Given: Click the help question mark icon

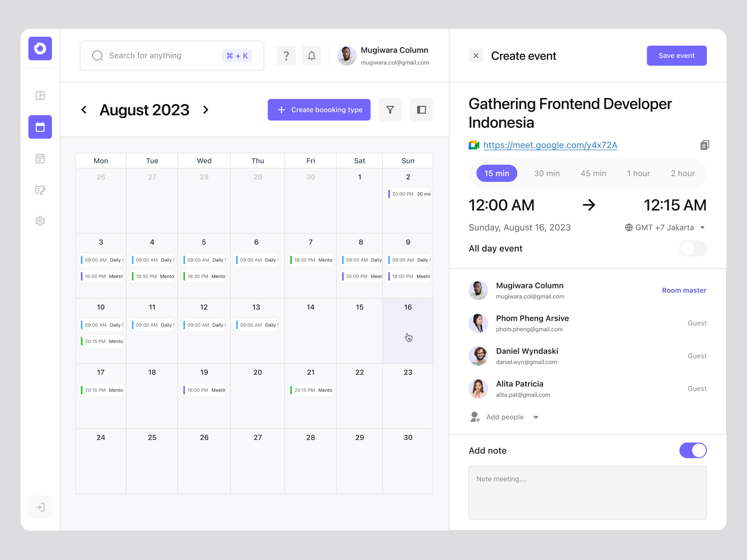Looking at the screenshot, I should pos(286,56).
